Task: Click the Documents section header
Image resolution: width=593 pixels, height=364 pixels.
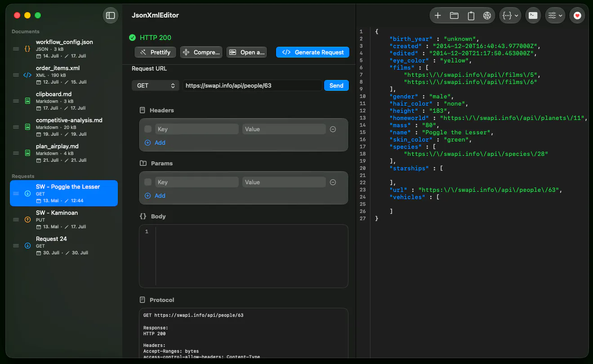Action: point(26,31)
